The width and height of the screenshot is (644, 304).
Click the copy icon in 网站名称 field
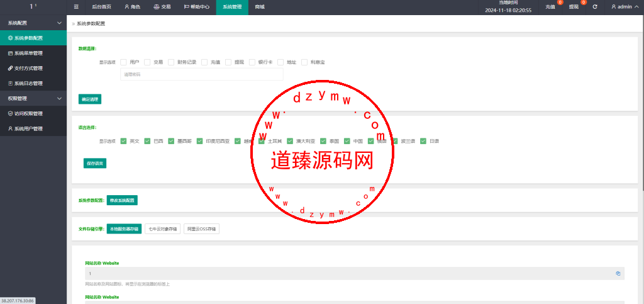618,273
